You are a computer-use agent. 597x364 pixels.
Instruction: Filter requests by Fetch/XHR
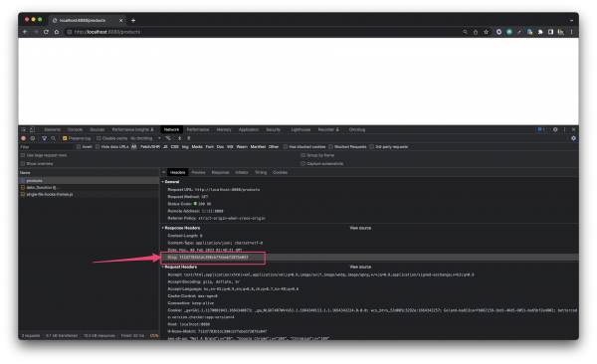(150, 146)
